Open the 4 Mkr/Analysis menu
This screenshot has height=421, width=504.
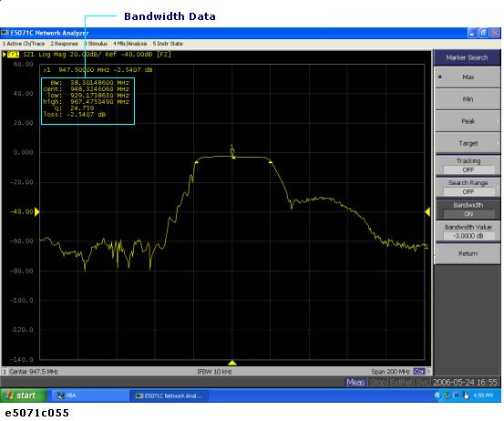coord(129,44)
